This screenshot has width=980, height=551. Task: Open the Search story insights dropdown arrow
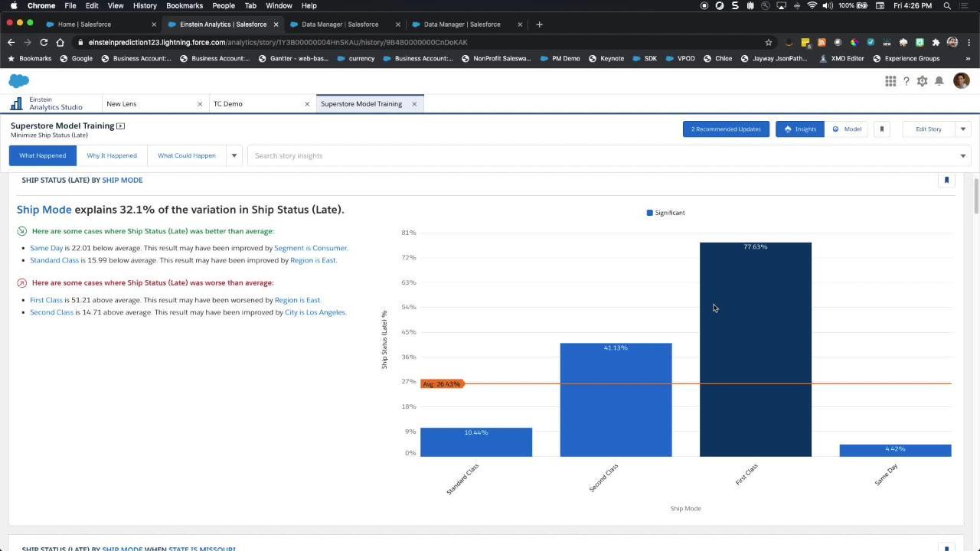962,155
